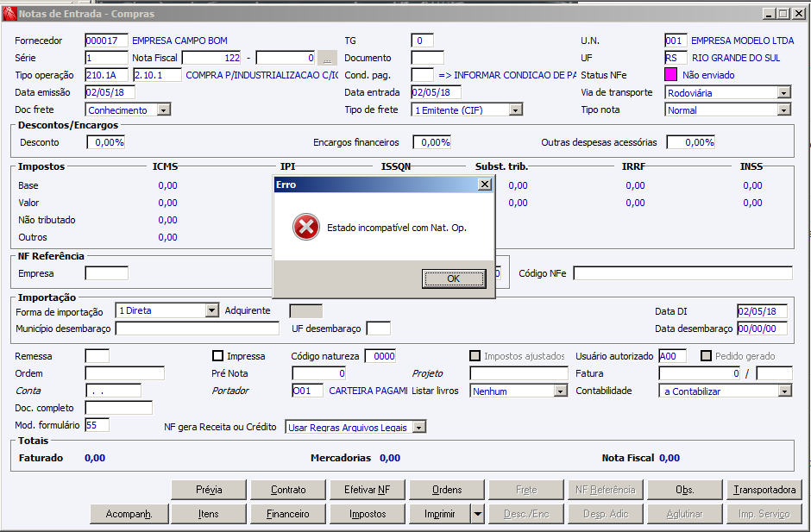This screenshot has height=532, width=811.
Task: Click the Remessa input field
Action: (97, 356)
